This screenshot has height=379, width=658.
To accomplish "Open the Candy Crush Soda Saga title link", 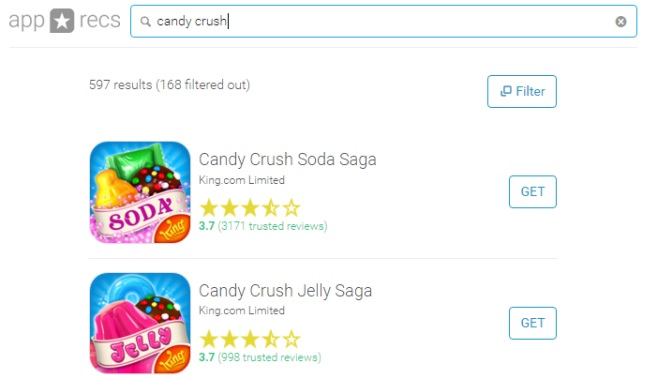I will click(287, 159).
